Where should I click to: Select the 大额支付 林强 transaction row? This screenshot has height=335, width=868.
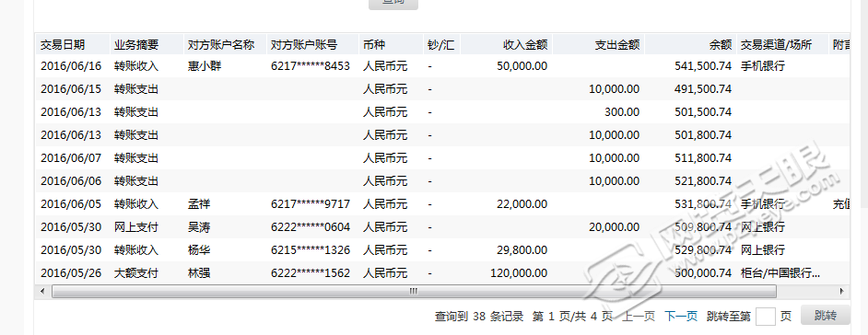(x=442, y=272)
